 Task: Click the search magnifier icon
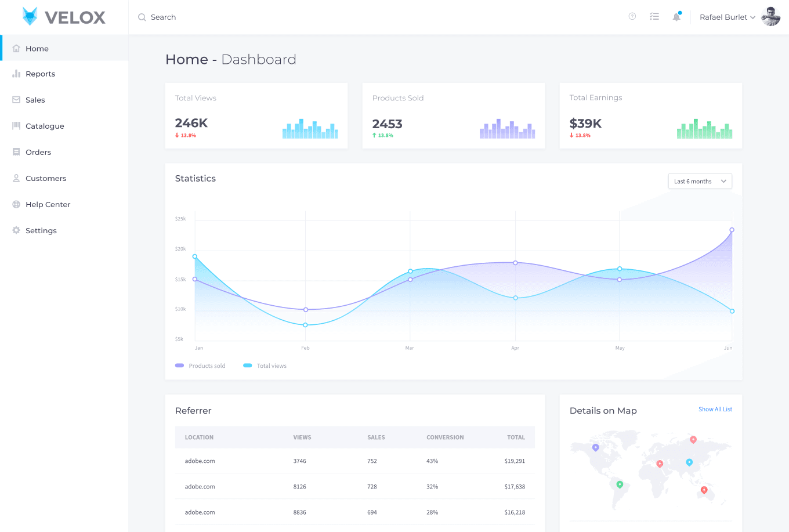pyautogui.click(x=142, y=17)
